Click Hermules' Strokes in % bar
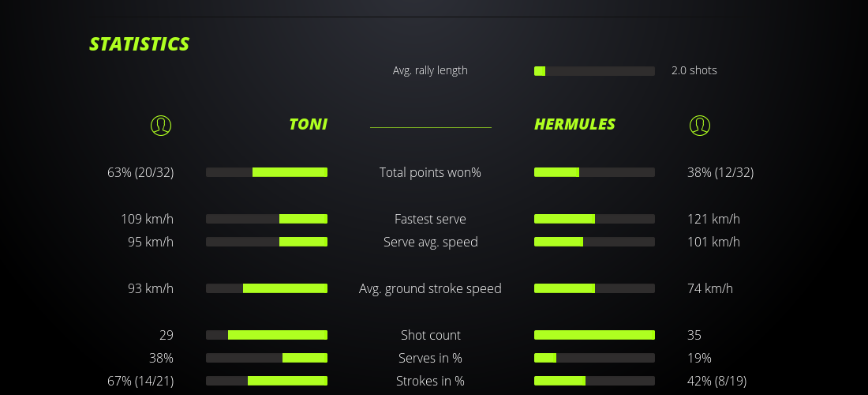The height and width of the screenshot is (395, 868). coord(594,381)
